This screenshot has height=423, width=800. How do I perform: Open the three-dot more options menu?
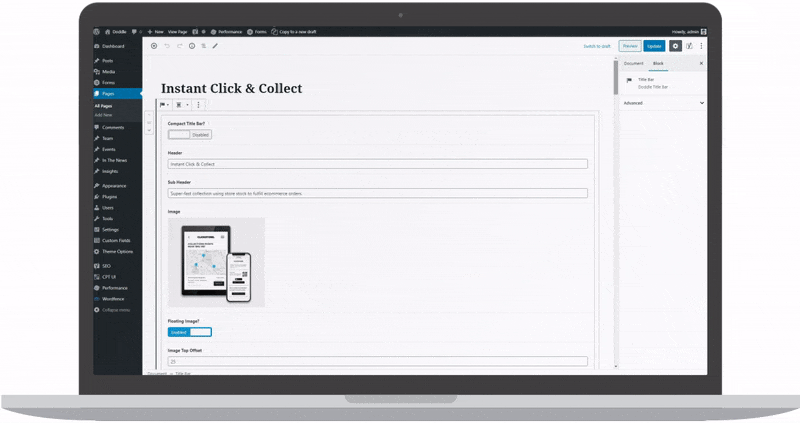[701, 46]
